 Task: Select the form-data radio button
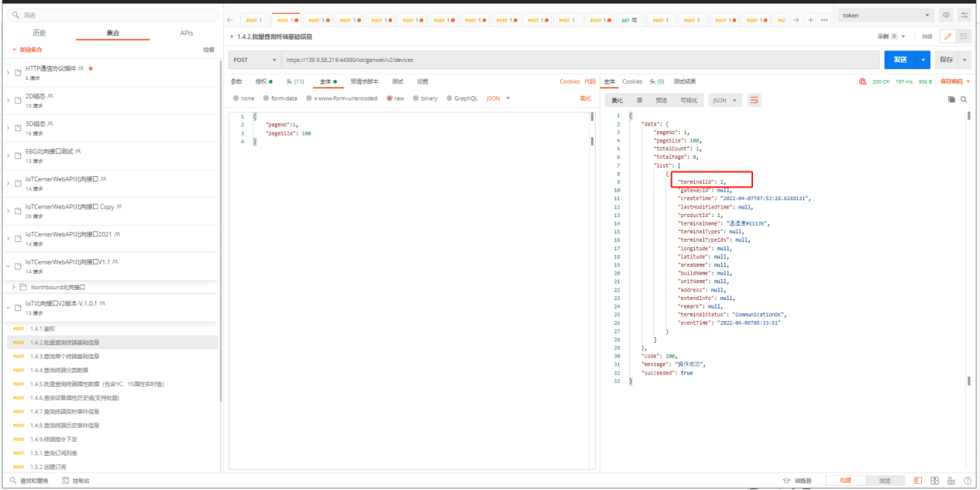click(x=266, y=98)
